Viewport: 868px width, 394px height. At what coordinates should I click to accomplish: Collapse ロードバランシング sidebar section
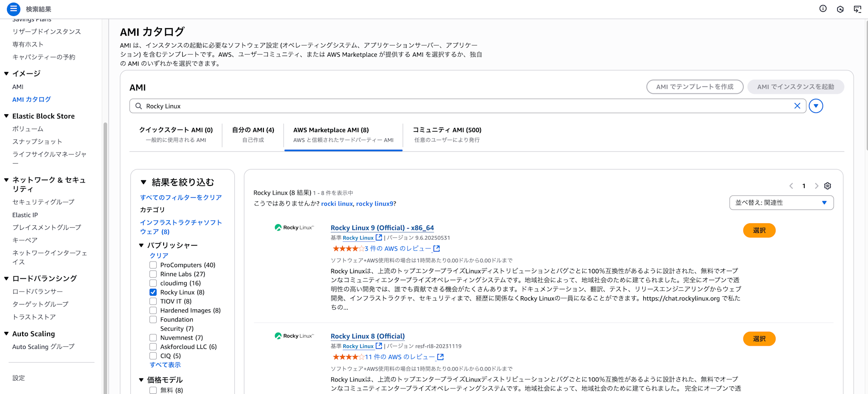7,278
